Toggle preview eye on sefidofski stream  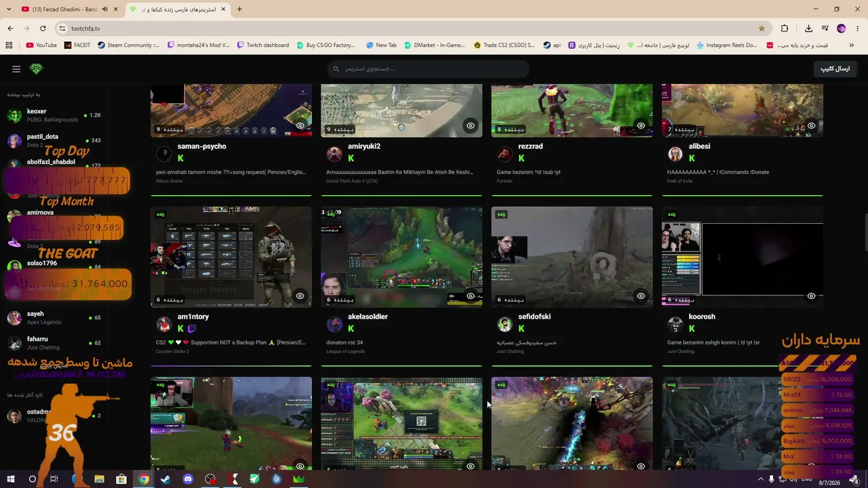coord(641,296)
